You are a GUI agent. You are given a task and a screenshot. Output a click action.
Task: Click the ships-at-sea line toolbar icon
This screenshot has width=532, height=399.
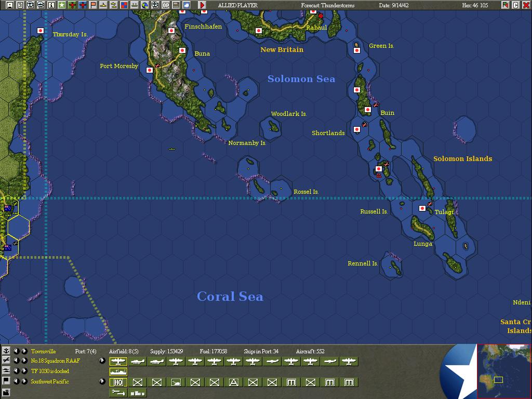tap(135, 5)
